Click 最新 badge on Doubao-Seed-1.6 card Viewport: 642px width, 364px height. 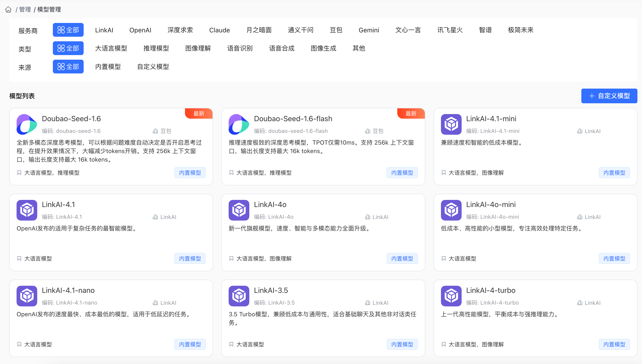tap(199, 114)
